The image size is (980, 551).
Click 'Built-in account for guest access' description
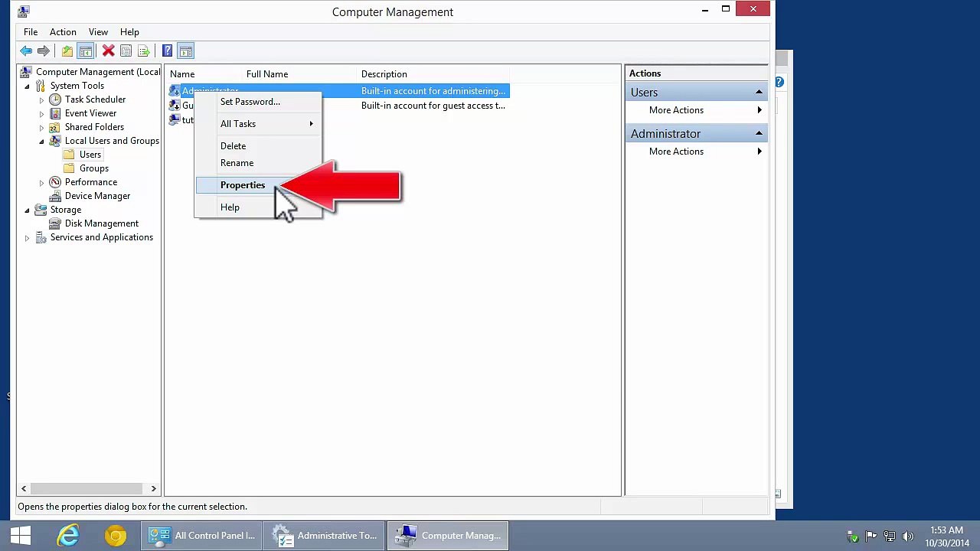433,106
